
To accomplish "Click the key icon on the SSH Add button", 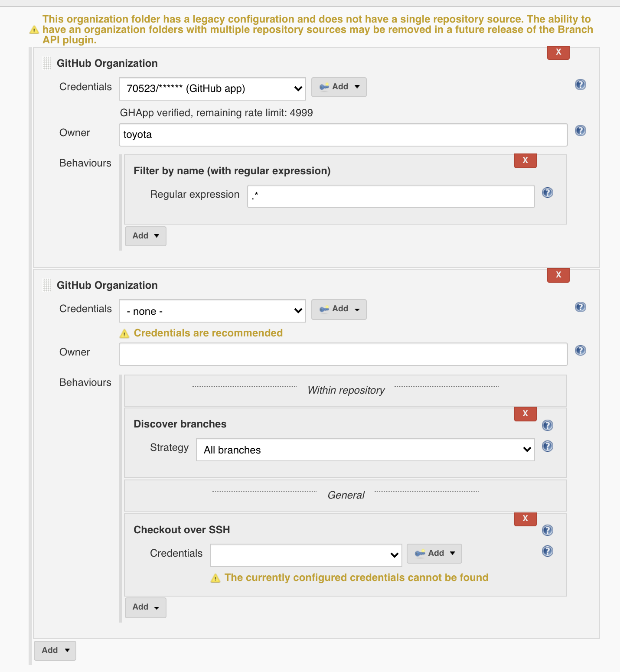I will tap(419, 553).
